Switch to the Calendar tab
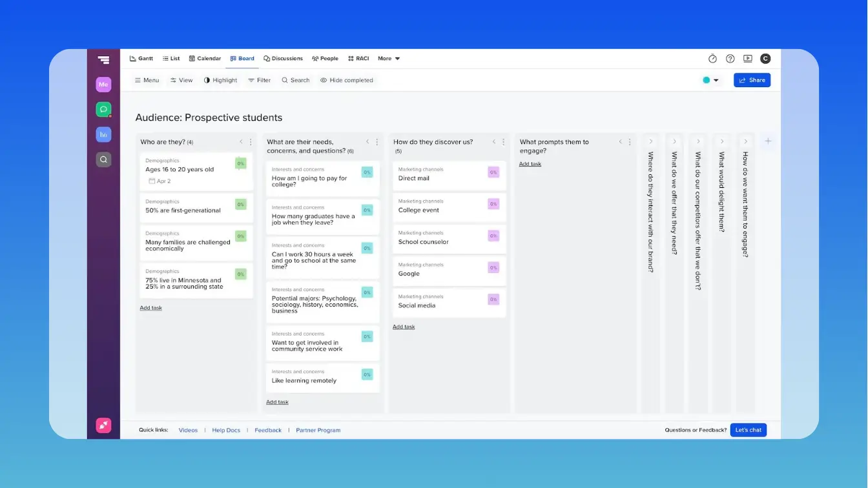Image resolution: width=868 pixels, height=488 pixels. point(205,58)
